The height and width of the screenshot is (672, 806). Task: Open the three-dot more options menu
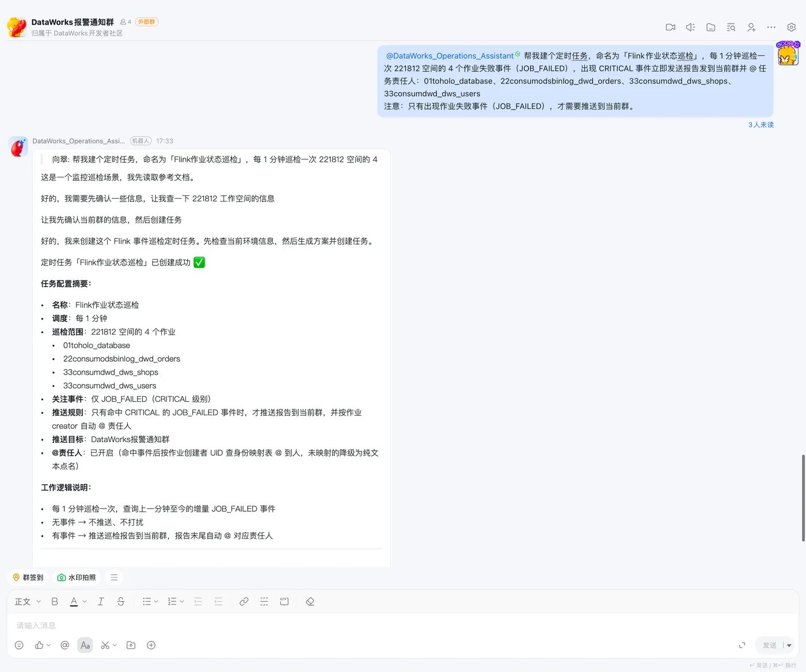(771, 27)
